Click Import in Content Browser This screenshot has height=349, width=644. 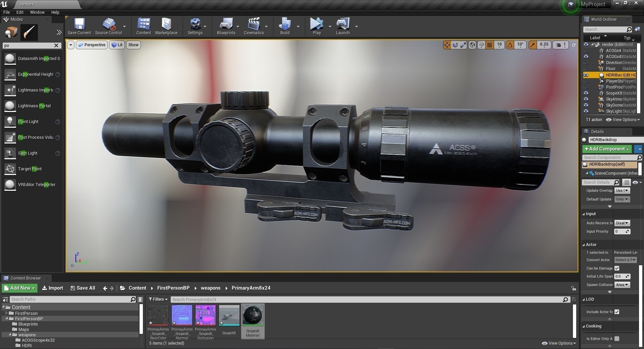53,288
